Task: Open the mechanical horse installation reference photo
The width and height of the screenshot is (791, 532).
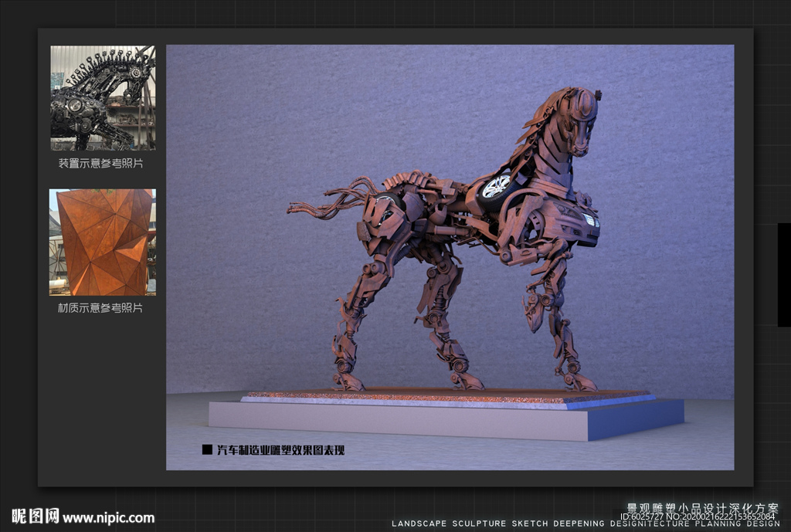Action: click(103, 98)
